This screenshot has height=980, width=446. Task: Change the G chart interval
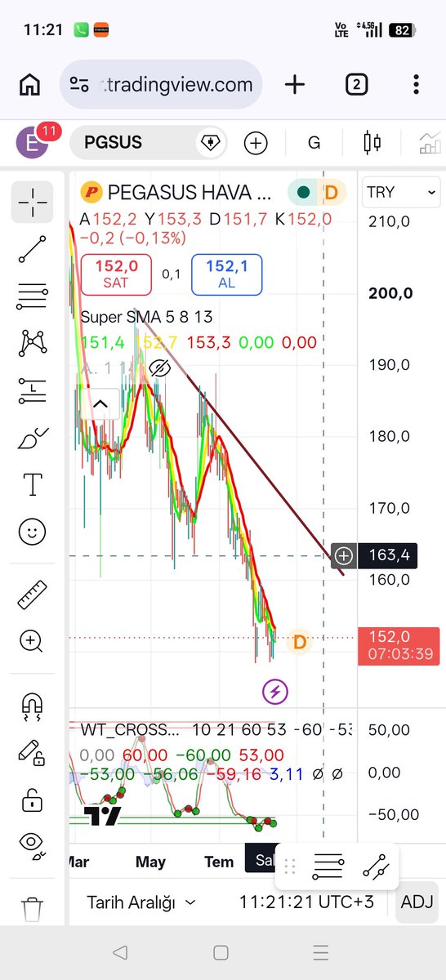coord(314,143)
